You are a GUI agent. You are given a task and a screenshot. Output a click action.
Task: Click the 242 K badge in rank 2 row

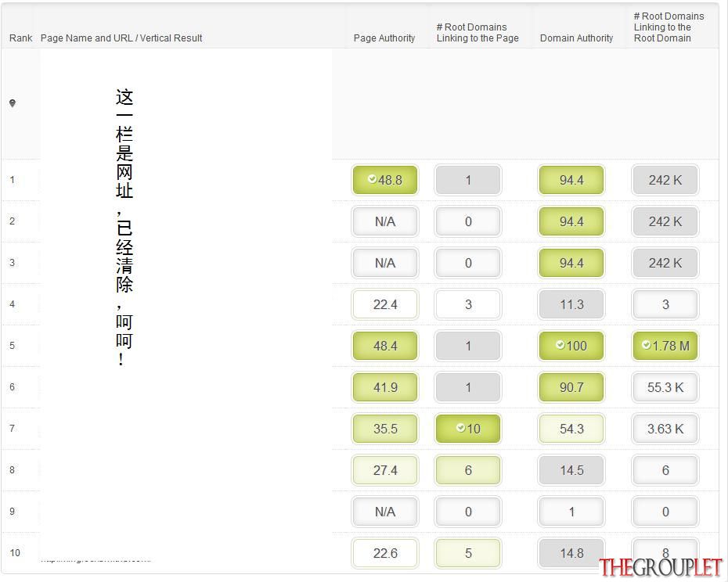tap(665, 221)
